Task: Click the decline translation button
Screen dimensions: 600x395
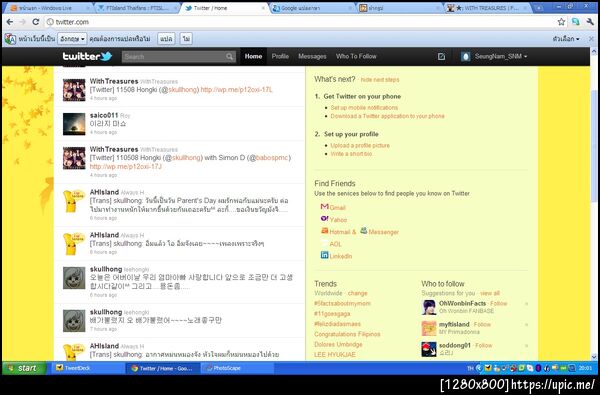Action: tap(186, 39)
